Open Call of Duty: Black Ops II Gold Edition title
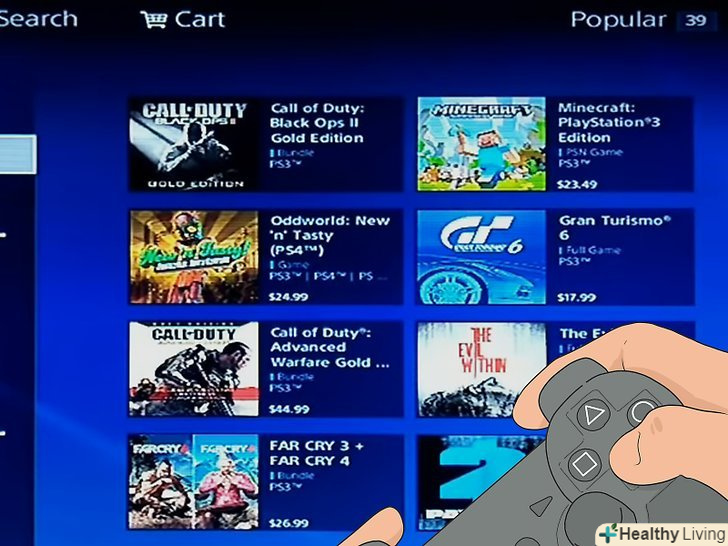The height and width of the screenshot is (546, 728). pos(317,123)
